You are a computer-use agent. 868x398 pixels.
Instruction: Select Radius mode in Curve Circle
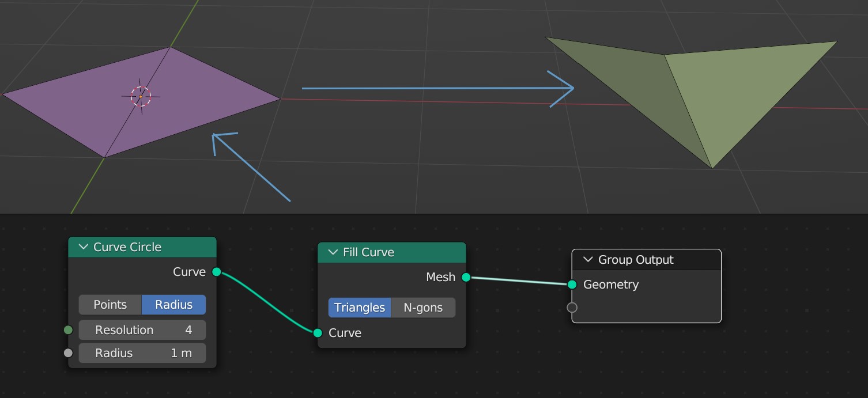point(173,305)
